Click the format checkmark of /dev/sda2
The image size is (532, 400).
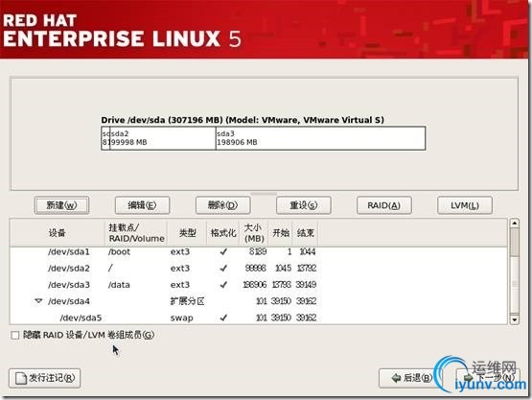click(x=223, y=269)
